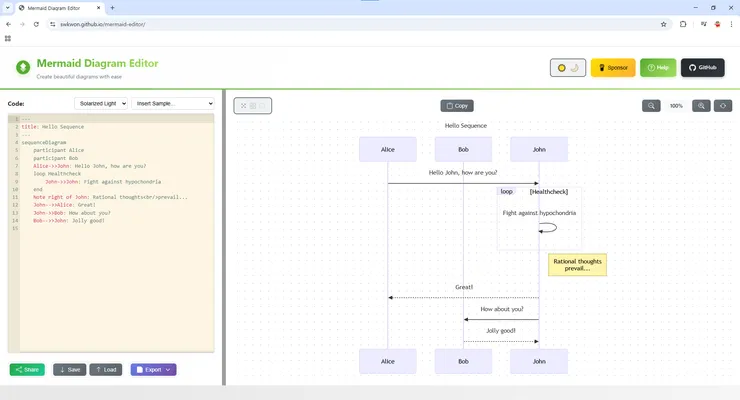The width and height of the screenshot is (740, 400).
Task: Click code line 'title: Hello Sequence'
Action: click(52, 127)
